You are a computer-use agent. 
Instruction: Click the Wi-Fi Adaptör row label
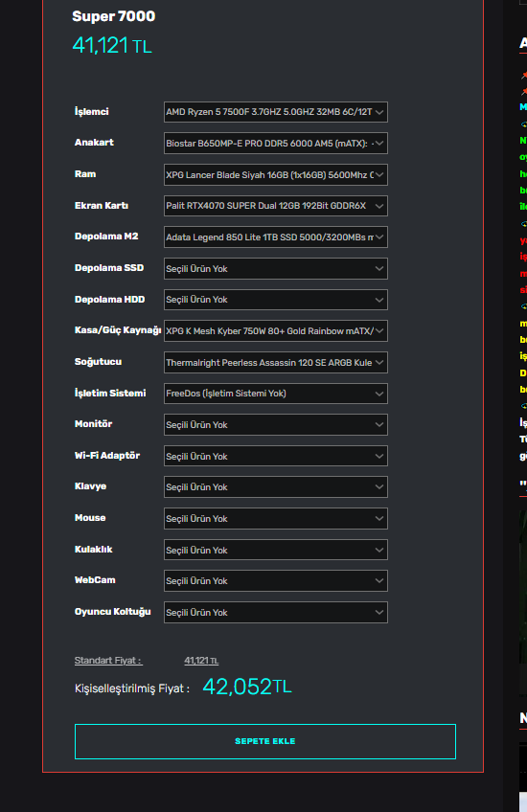coord(107,455)
